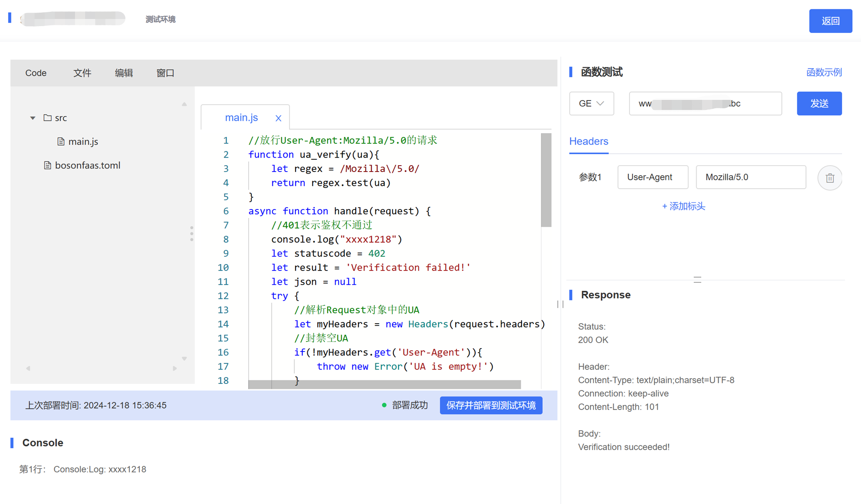Click 保存并部署到测试环境 button
Image resolution: width=861 pixels, height=504 pixels.
click(491, 405)
